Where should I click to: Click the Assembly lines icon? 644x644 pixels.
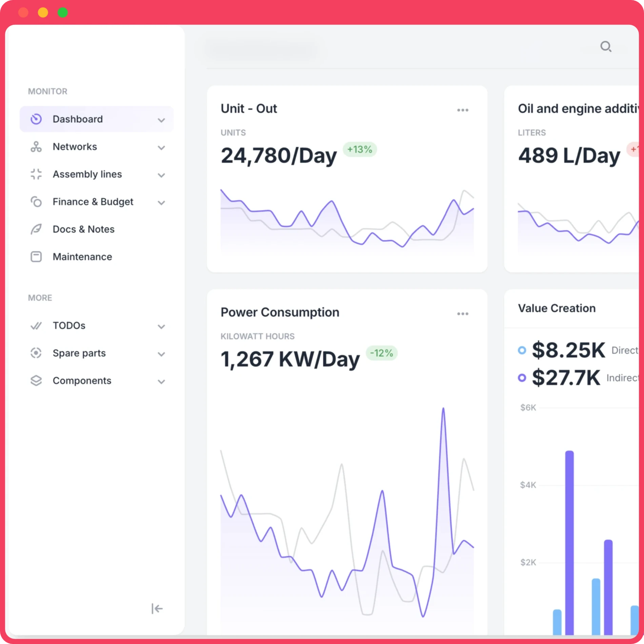coord(36,174)
